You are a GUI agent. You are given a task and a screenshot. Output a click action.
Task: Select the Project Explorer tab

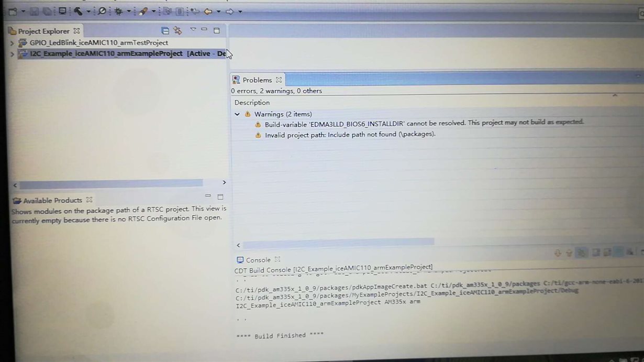44,31
